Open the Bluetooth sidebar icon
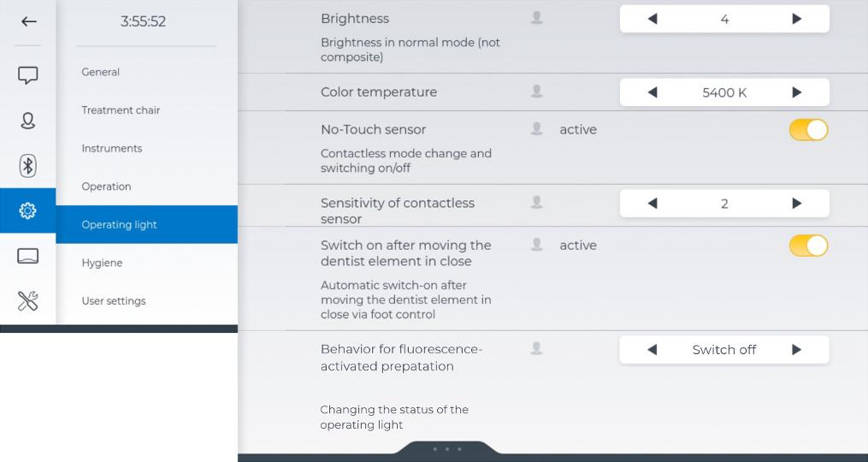Image resolution: width=868 pixels, height=462 pixels. [x=28, y=165]
